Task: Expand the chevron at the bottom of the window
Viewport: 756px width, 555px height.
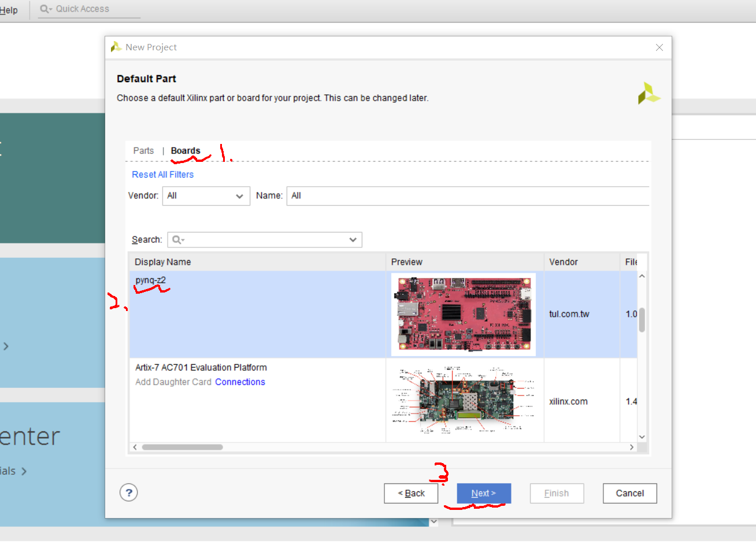Action: click(x=433, y=521)
